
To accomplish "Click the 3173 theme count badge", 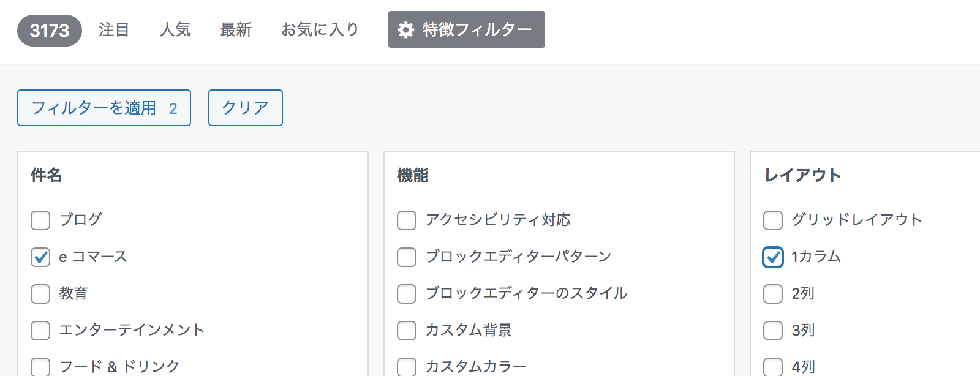I will coord(50,31).
